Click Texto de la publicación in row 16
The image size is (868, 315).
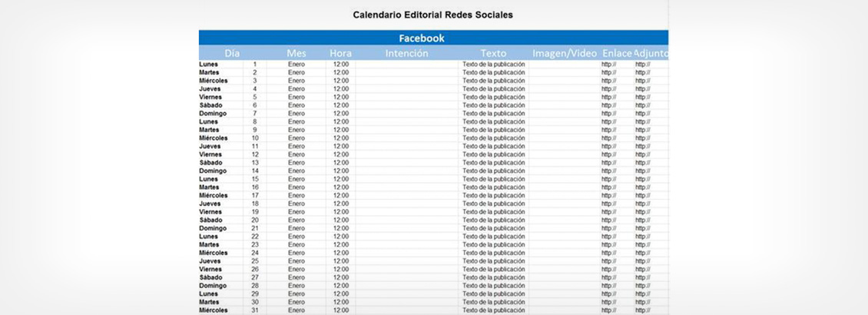pyautogui.click(x=494, y=187)
